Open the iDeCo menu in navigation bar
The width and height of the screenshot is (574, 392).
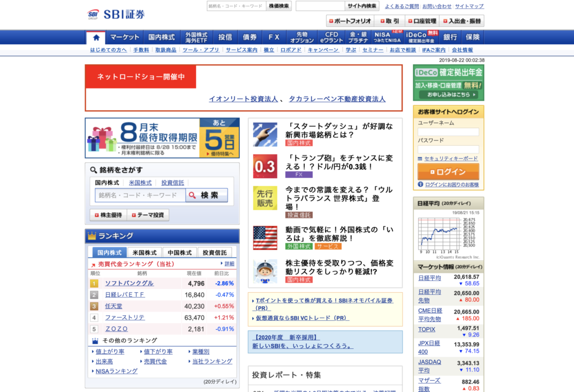pyautogui.click(x=421, y=38)
